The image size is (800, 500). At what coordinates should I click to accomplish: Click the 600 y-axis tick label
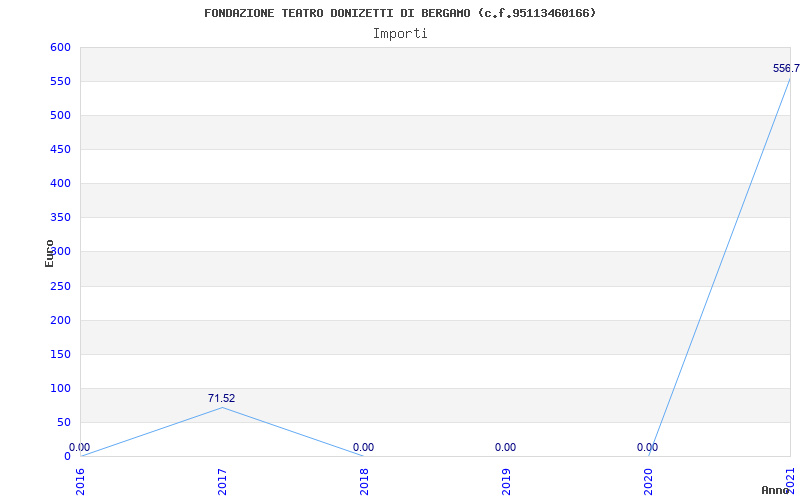pyautogui.click(x=60, y=47)
